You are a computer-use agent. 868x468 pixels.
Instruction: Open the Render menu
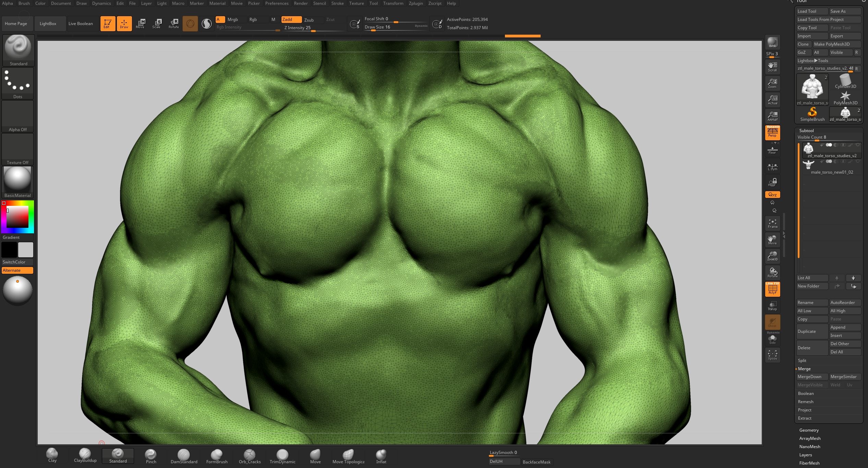(301, 3)
